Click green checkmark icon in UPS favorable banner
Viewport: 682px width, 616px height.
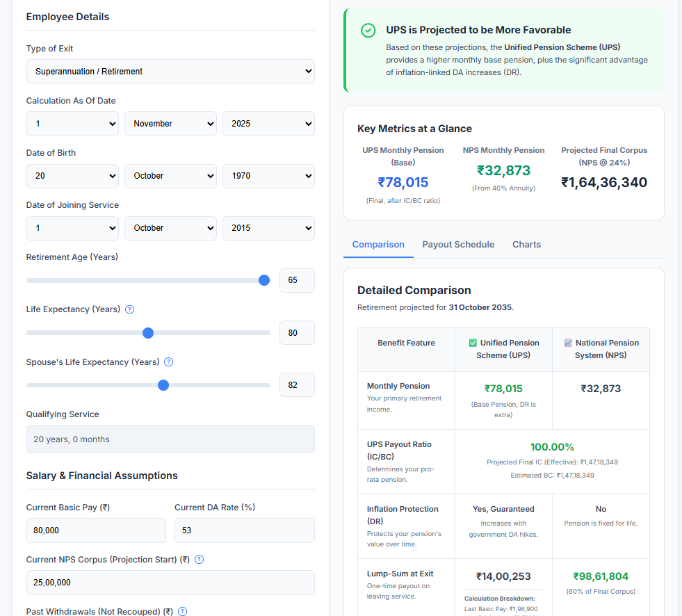368,31
